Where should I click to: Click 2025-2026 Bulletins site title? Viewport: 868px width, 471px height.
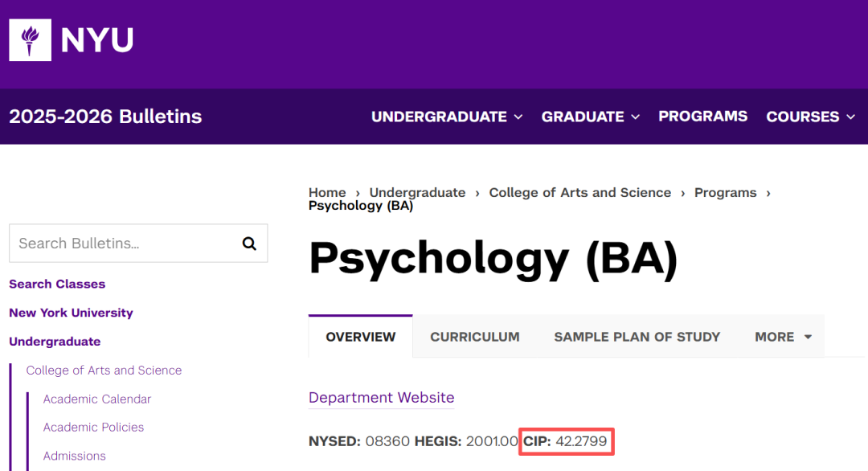[x=105, y=117]
